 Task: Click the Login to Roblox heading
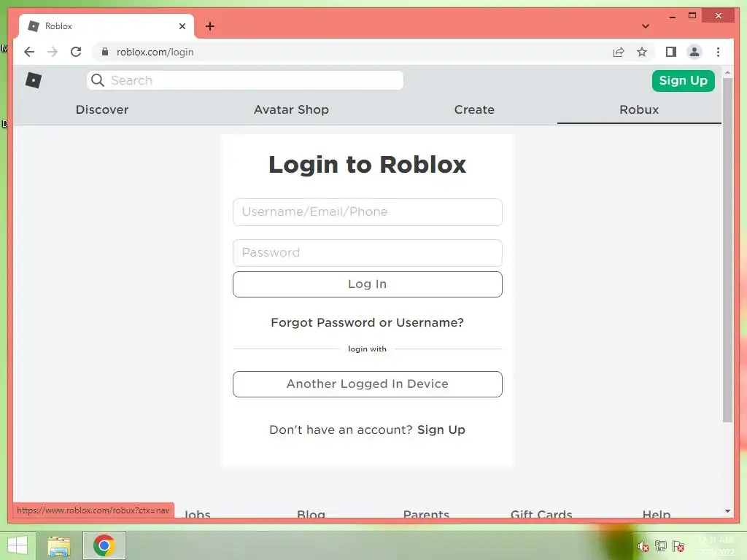368,165
